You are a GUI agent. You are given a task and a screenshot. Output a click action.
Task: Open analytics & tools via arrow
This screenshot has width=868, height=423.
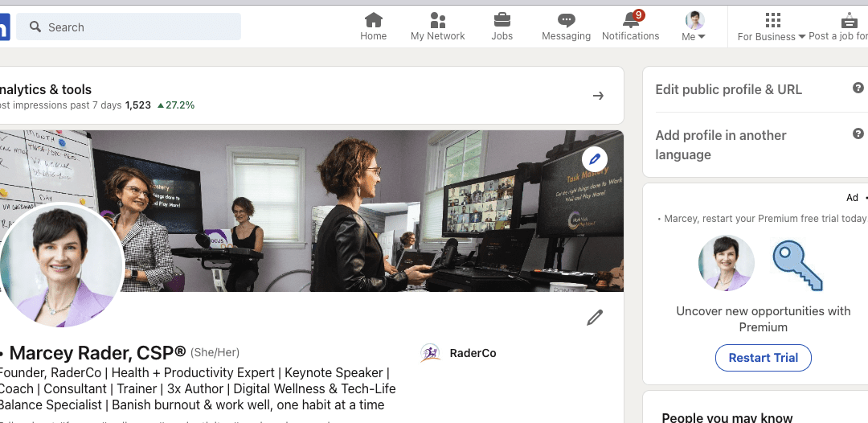click(x=598, y=96)
